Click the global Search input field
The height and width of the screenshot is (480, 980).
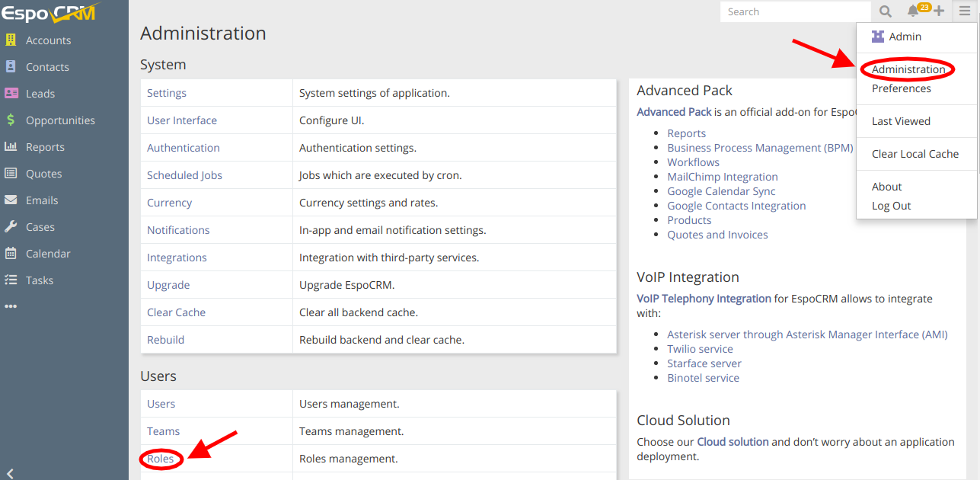pos(796,11)
